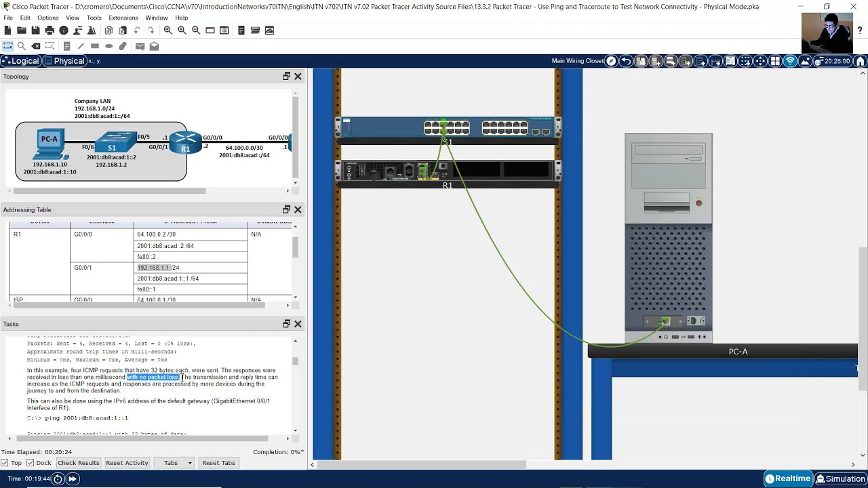
Task: Open the Tabs dropdown
Action: pos(174,463)
